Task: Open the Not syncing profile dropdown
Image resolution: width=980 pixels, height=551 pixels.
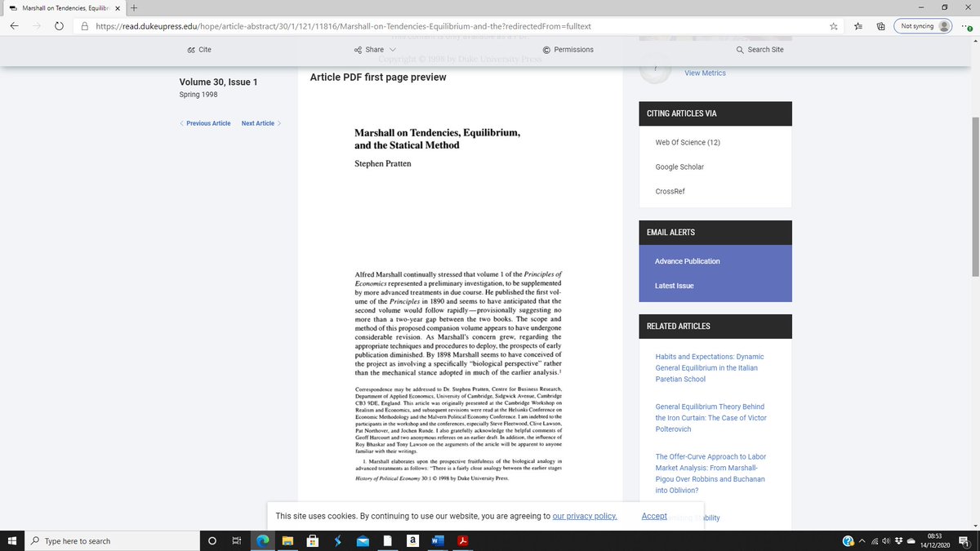Action: pos(922,25)
